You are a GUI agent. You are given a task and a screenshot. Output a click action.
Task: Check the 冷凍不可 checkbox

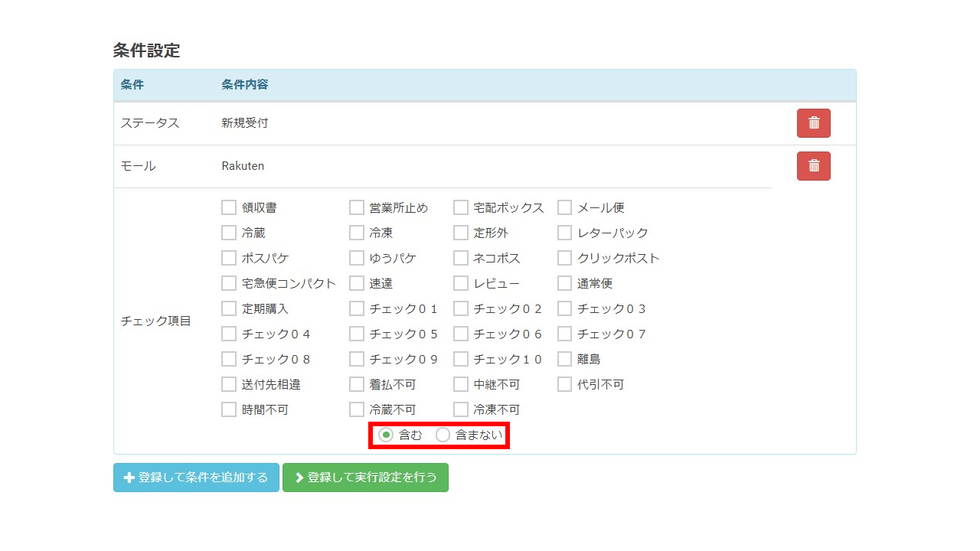pos(461,409)
